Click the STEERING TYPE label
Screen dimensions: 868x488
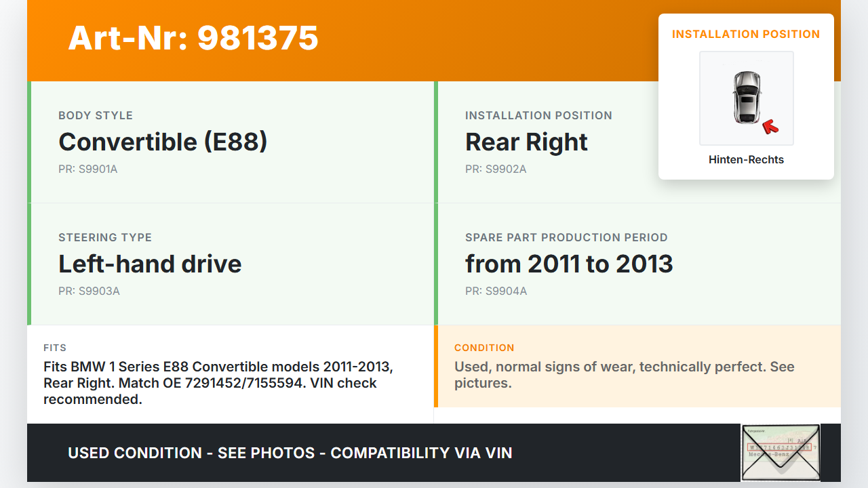tap(105, 237)
